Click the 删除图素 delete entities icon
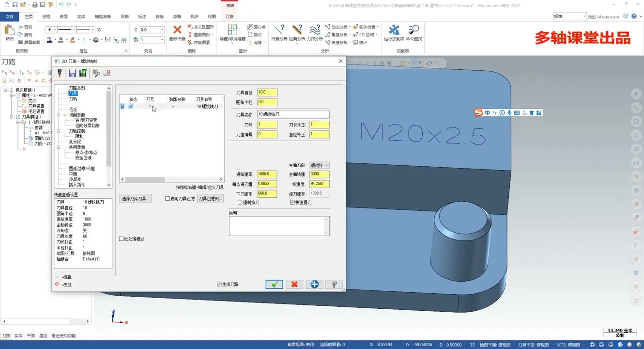This screenshot has height=349, width=644. 177,32
